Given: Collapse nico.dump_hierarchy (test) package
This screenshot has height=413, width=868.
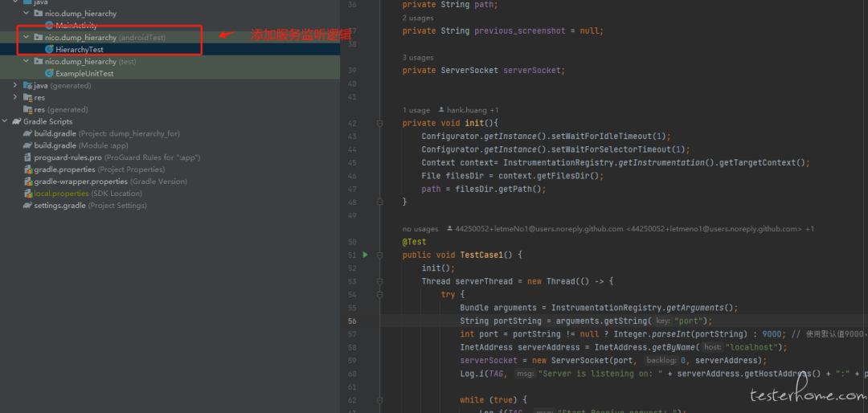Looking at the screenshot, I should (x=27, y=62).
